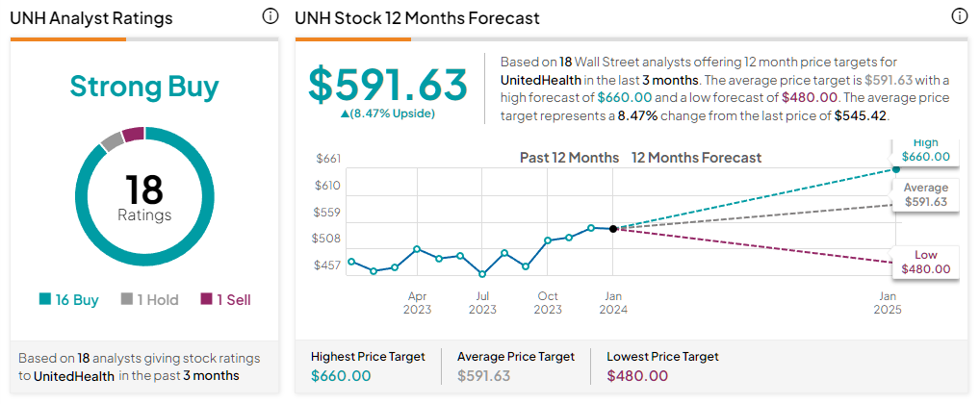Click the Average $591.63 forecast label
980x404 pixels.
(x=925, y=194)
